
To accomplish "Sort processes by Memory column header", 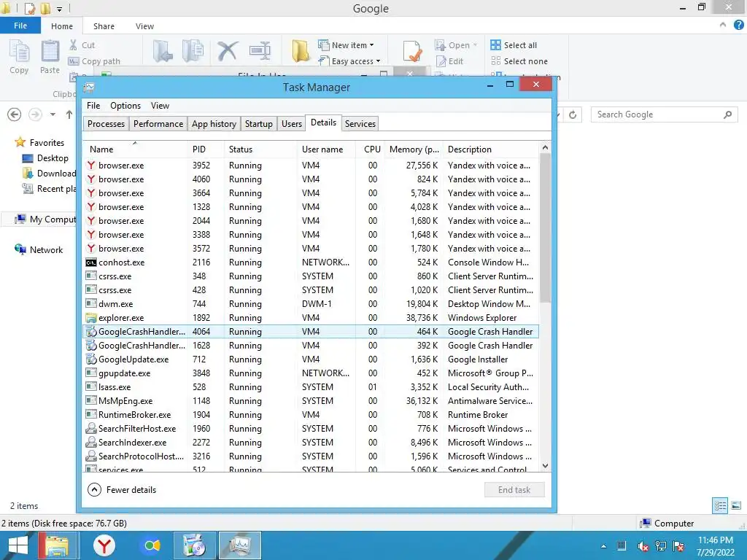I will pos(414,149).
